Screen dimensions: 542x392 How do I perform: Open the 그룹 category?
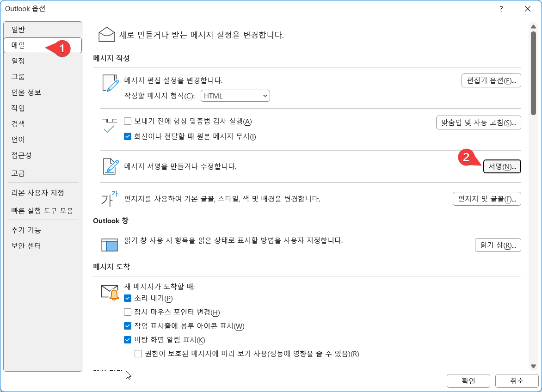point(43,77)
